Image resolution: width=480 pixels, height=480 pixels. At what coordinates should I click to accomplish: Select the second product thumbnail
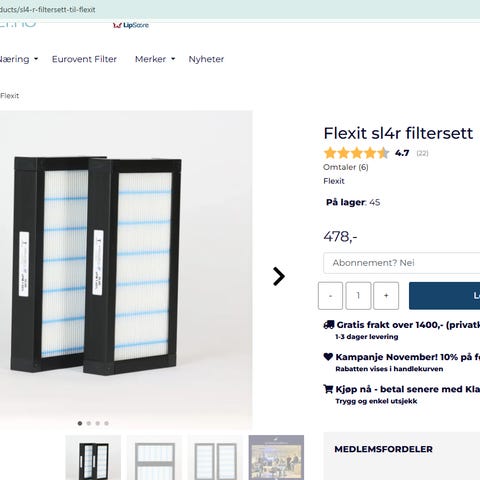pos(155,457)
